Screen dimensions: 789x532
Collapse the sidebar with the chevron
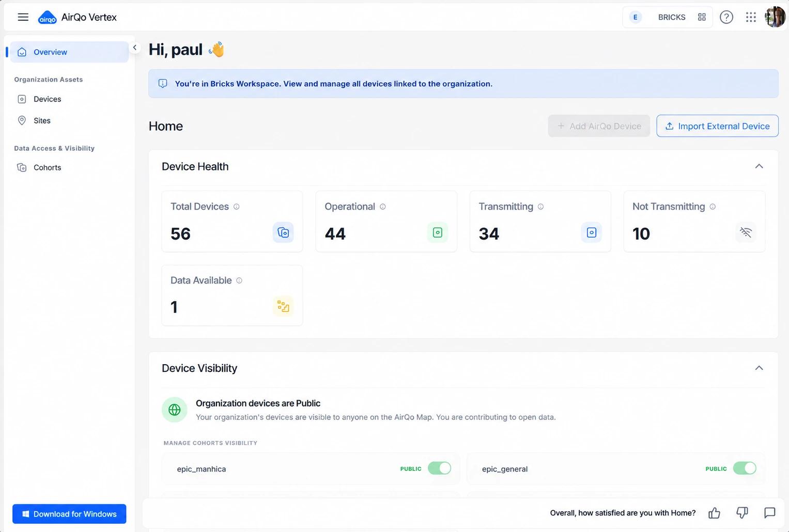(134, 48)
